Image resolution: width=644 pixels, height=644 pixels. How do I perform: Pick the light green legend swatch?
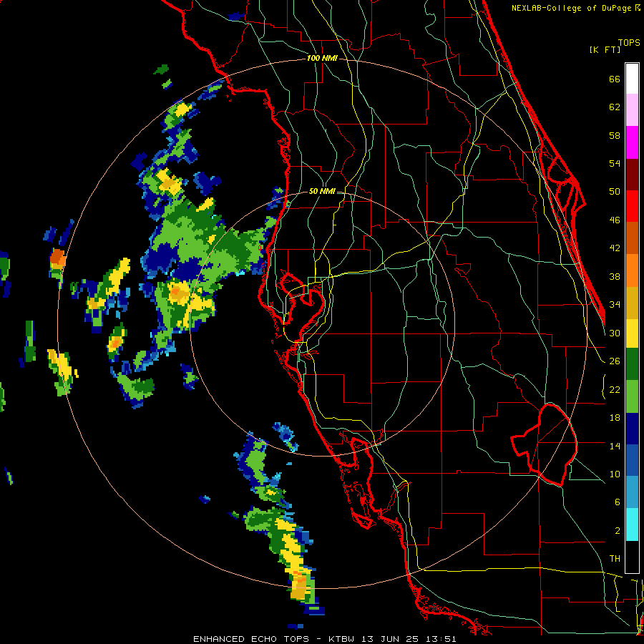632,396
